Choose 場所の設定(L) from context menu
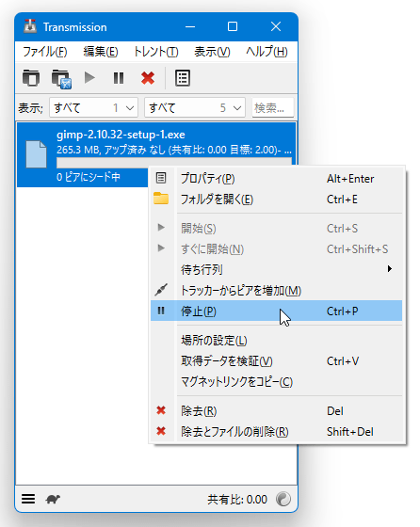The width and height of the screenshot is (420, 527). [277, 341]
